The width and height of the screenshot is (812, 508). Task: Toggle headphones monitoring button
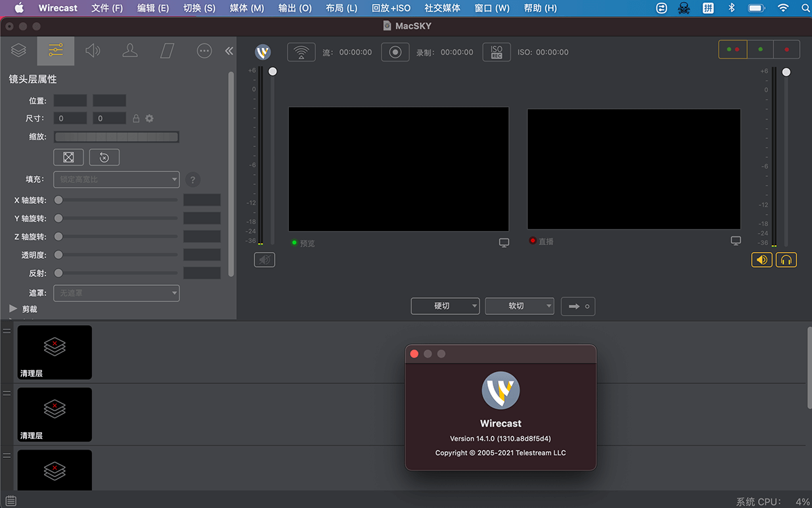[x=786, y=259]
